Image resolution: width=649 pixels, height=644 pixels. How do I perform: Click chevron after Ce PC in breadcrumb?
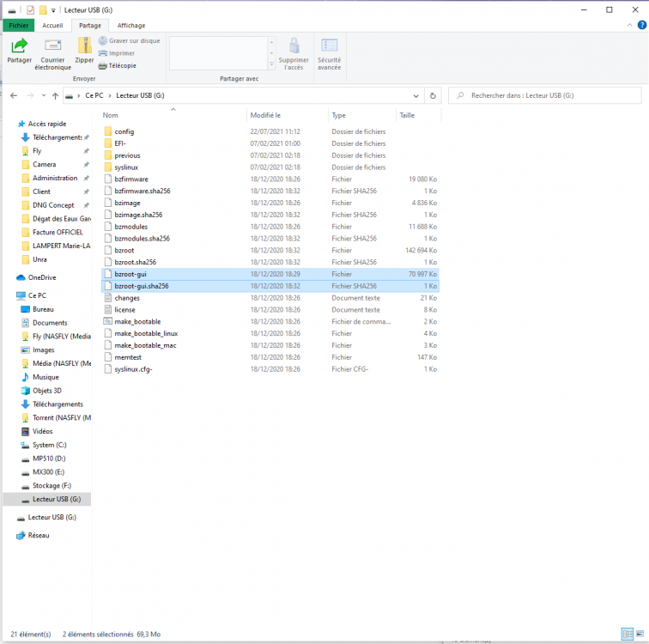point(110,95)
